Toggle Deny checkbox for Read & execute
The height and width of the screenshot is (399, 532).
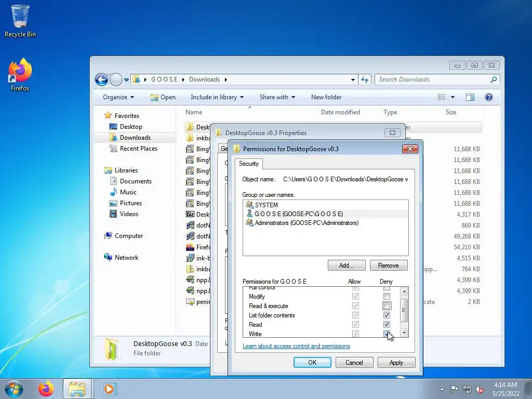387,306
